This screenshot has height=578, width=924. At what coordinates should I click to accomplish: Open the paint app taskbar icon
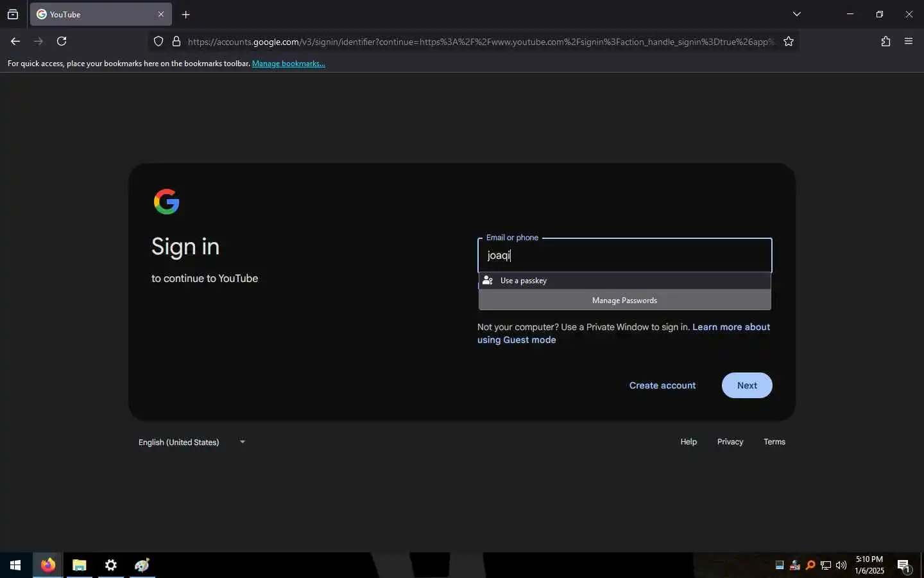click(x=142, y=565)
